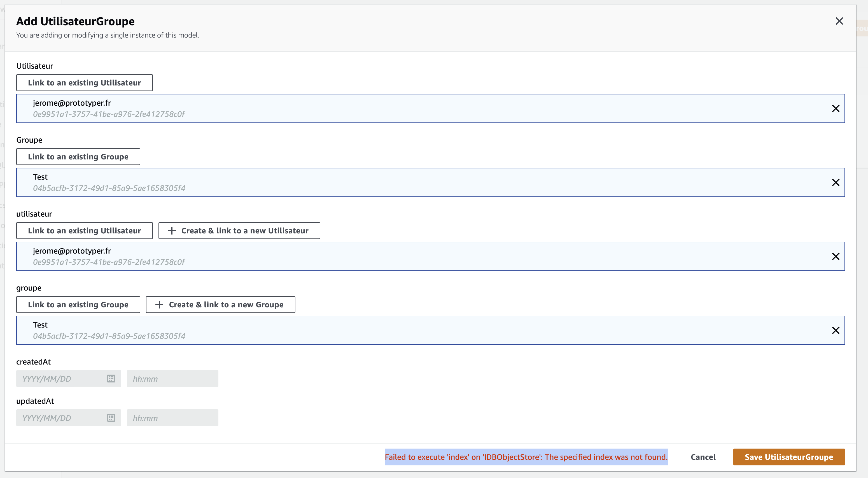Clear the lowercase utilisateur field selection
The width and height of the screenshot is (868, 478).
coord(836,256)
